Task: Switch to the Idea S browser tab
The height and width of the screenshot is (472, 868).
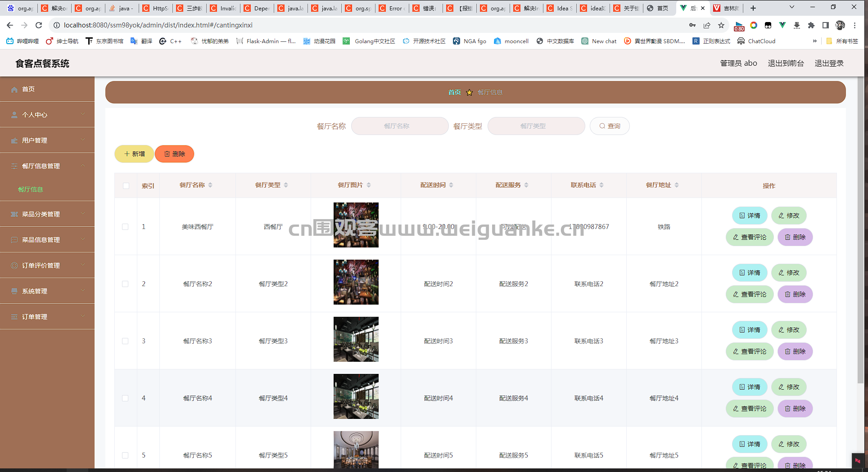Action: pos(560,8)
